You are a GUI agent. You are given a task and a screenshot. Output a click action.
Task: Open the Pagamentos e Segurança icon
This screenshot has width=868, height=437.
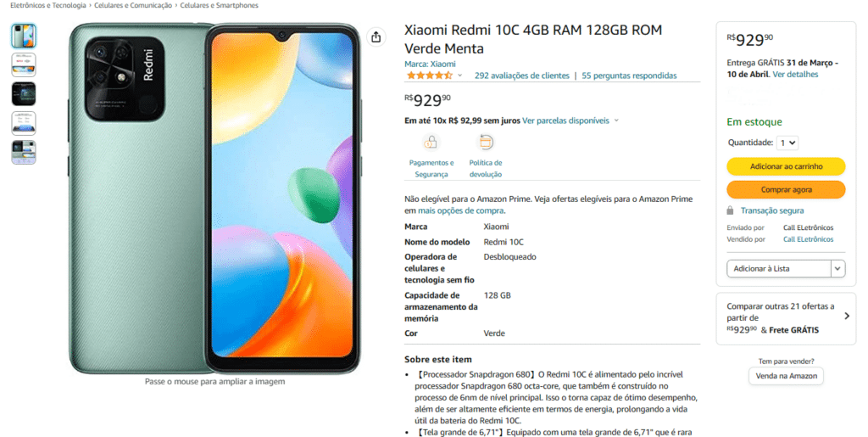pyautogui.click(x=431, y=143)
